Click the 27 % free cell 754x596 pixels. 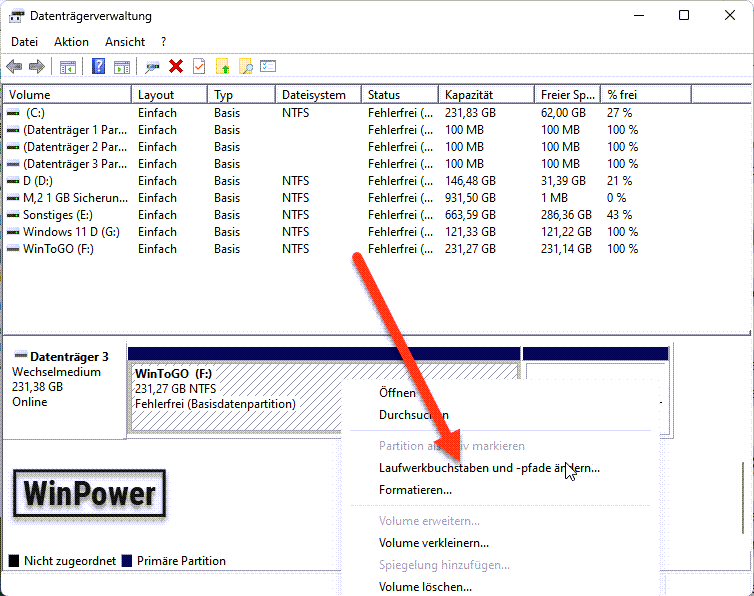pyautogui.click(x=619, y=113)
